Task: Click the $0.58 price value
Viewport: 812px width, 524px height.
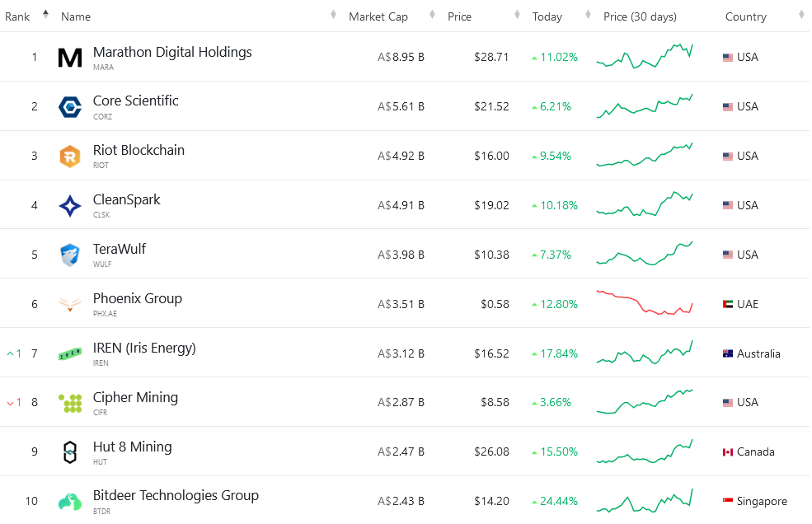Action: [x=495, y=305]
